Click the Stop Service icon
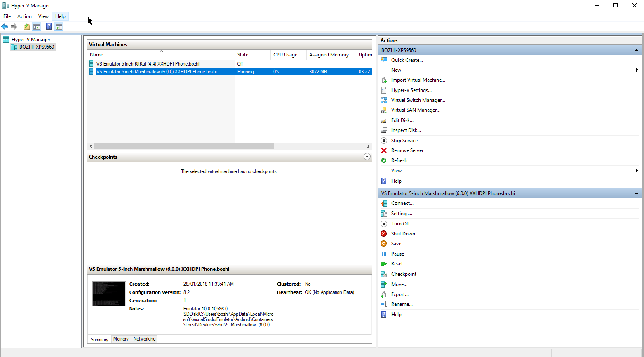 [384, 141]
